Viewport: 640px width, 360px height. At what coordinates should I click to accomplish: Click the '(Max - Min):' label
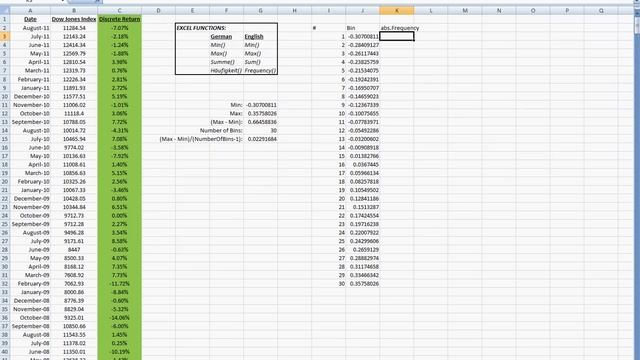[227, 122]
